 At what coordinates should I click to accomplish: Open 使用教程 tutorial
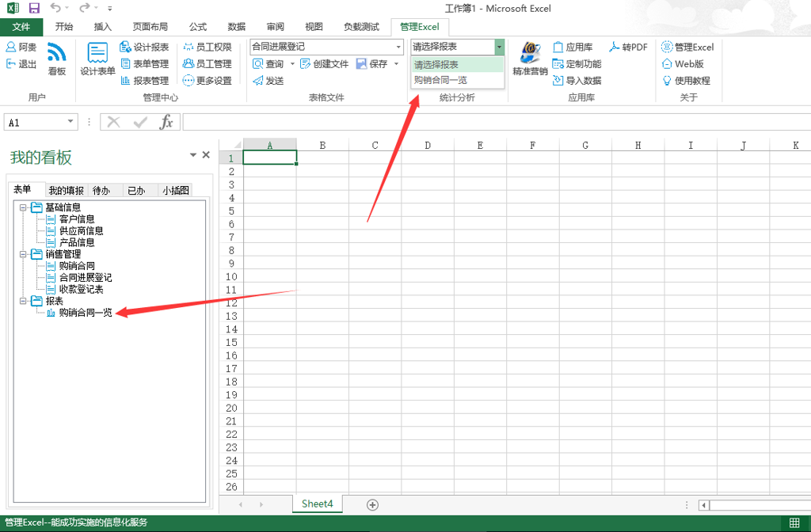[686, 80]
